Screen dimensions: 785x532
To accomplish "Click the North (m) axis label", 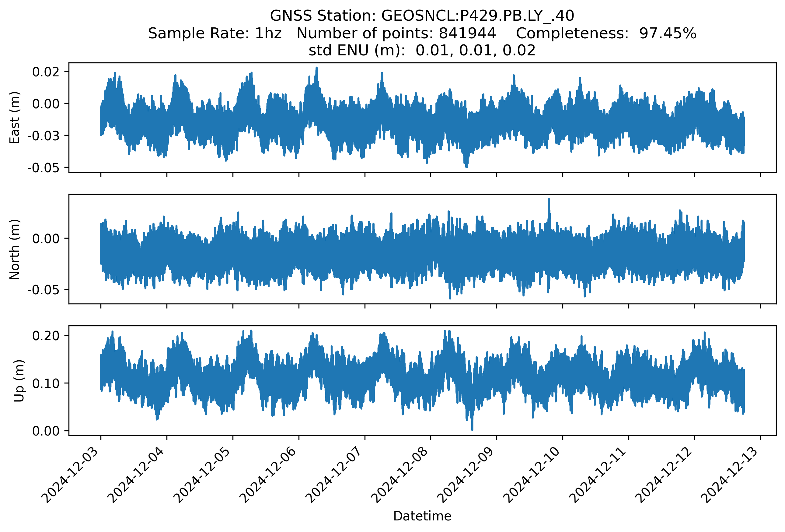I will pos(15,249).
